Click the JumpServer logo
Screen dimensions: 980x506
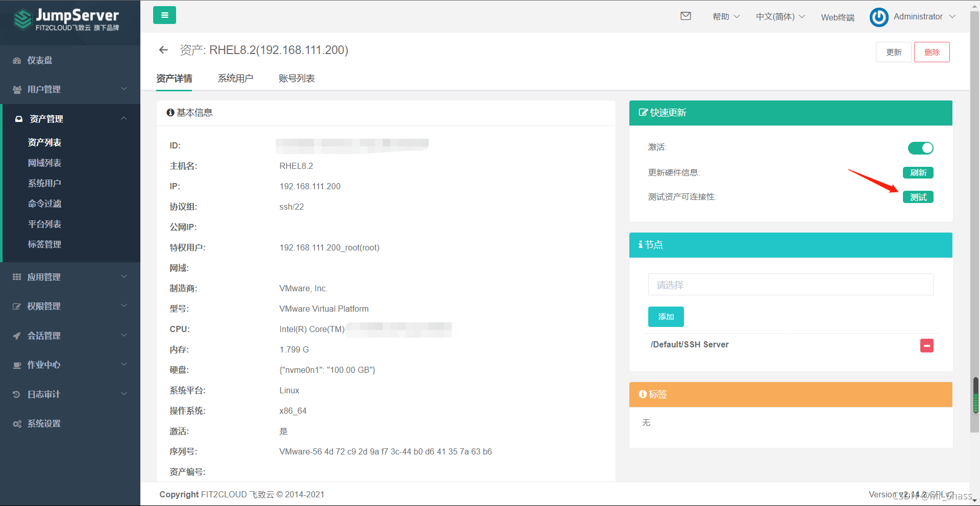point(66,20)
